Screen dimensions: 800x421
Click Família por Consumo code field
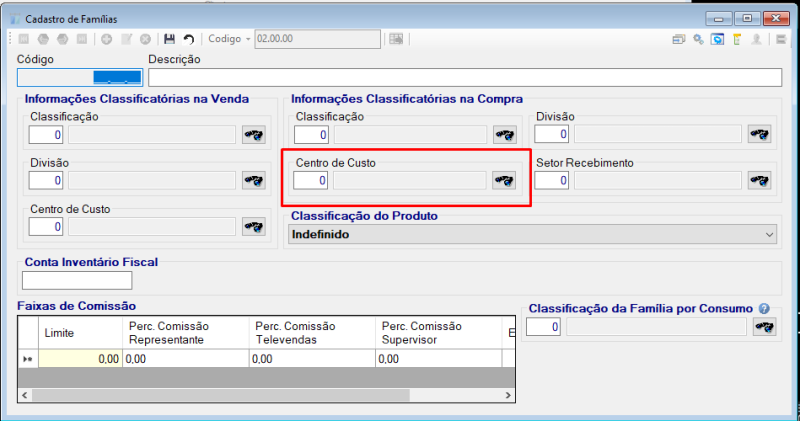[543, 327]
